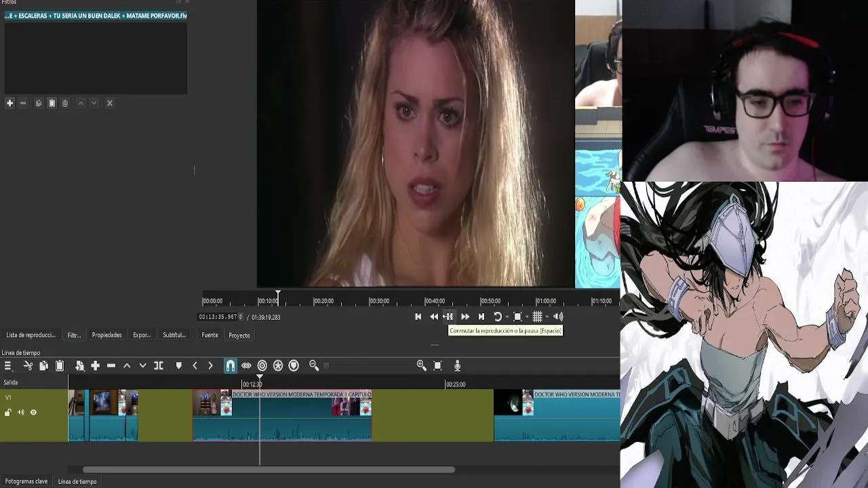This screenshot has width=868, height=488.
Task: Jump to the previous timeline marker
Action: pos(195,366)
